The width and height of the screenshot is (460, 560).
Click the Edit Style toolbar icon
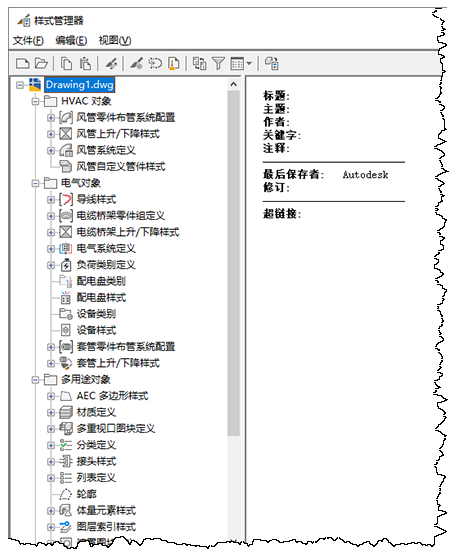point(111,64)
